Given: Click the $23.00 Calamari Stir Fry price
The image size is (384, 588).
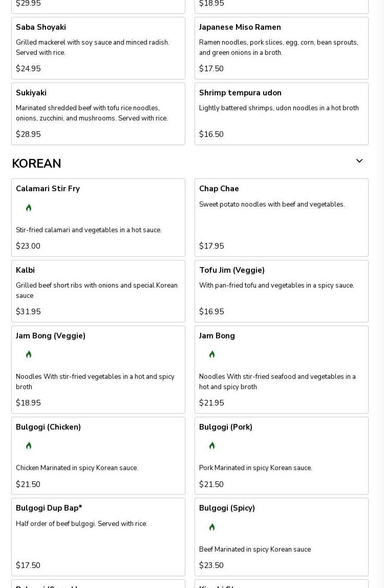Looking at the screenshot, I should 28,246.
